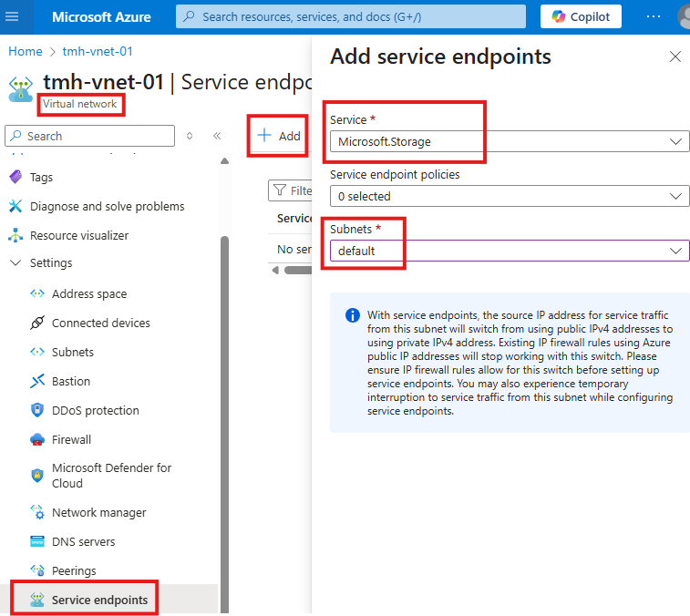Toggle expand/collapse all menu groups icon
690x616 pixels.
point(190,136)
